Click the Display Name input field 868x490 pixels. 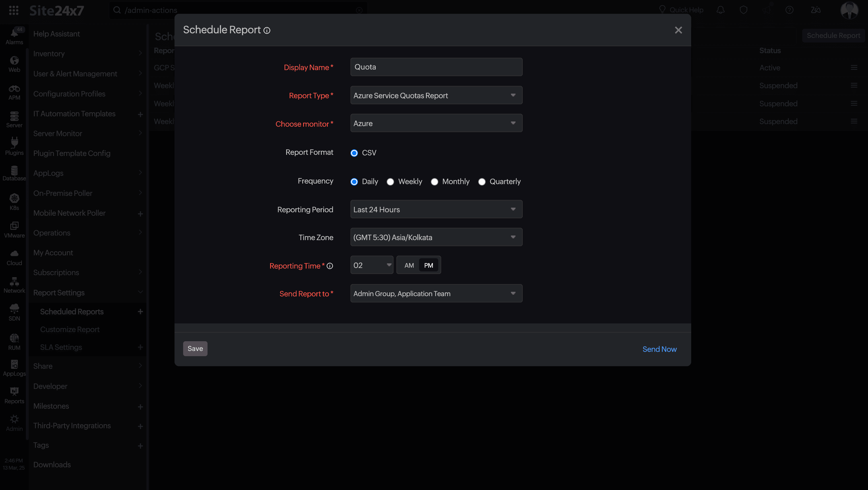pos(436,67)
